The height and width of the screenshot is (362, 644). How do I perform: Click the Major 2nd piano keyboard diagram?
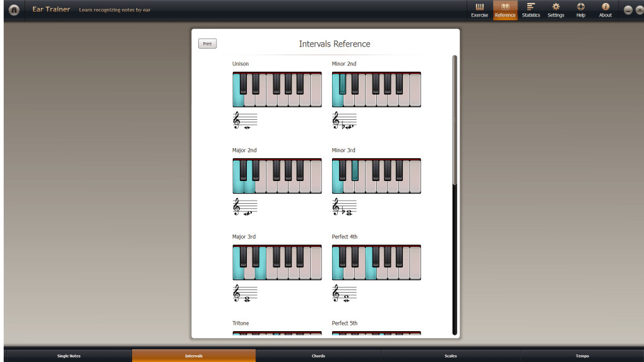click(x=277, y=176)
